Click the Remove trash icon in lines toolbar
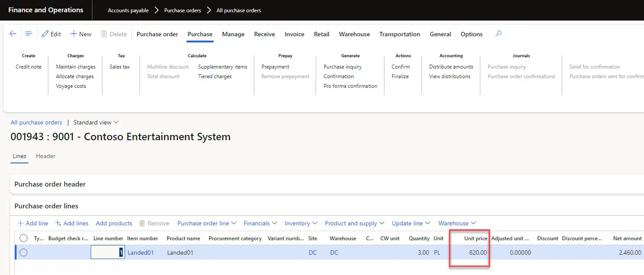Image resolution: width=644 pixels, height=275 pixels. [x=142, y=223]
